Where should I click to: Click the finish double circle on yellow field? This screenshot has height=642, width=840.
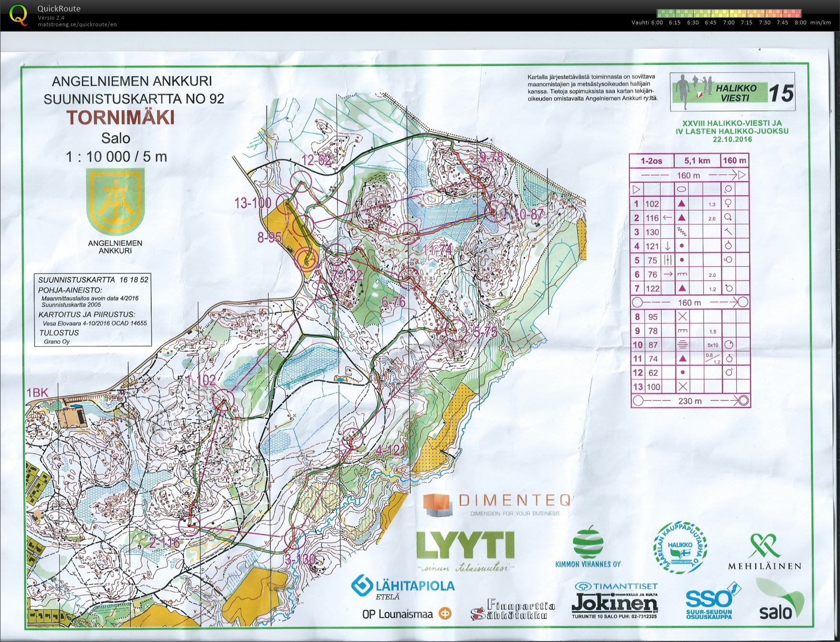coord(307,259)
